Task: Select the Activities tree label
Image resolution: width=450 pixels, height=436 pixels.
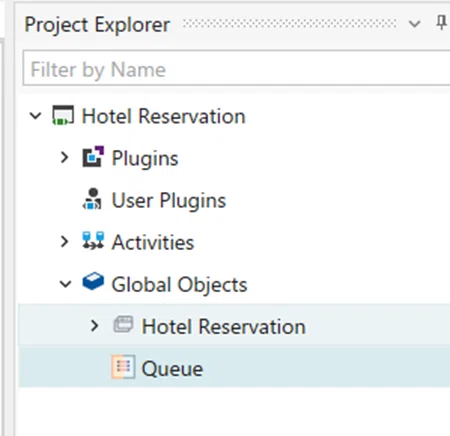Action: click(153, 242)
